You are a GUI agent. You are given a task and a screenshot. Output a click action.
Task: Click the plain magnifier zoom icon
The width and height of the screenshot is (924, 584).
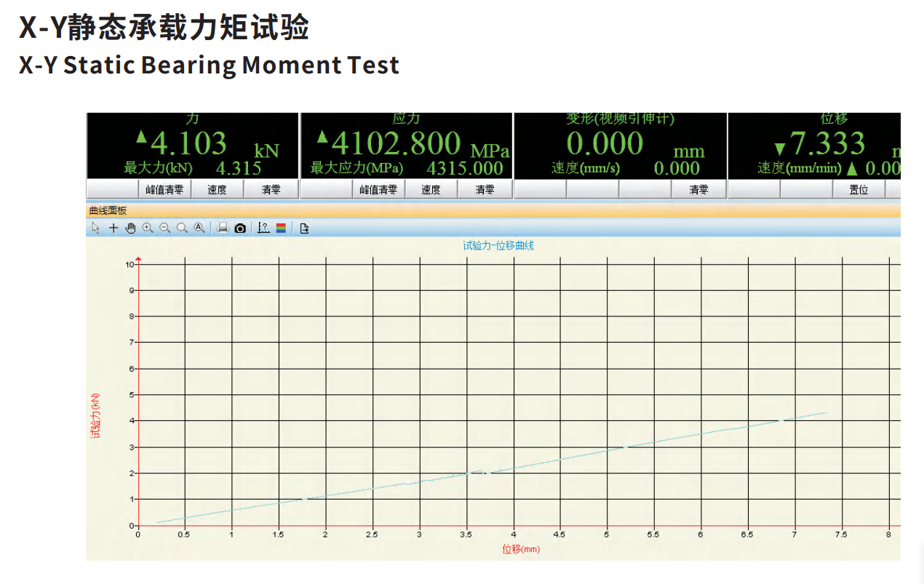(182, 228)
